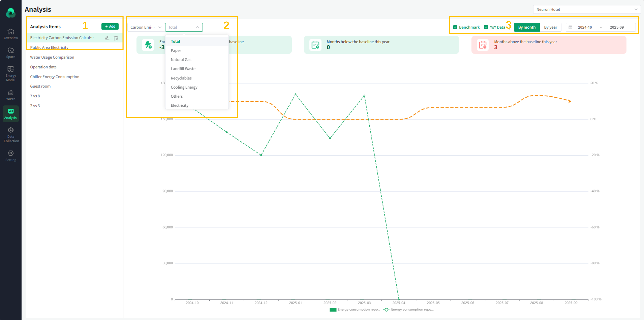644x320 pixels.
Task: Edit Electricity Carbon Emission item pencil icon
Action: point(107,38)
